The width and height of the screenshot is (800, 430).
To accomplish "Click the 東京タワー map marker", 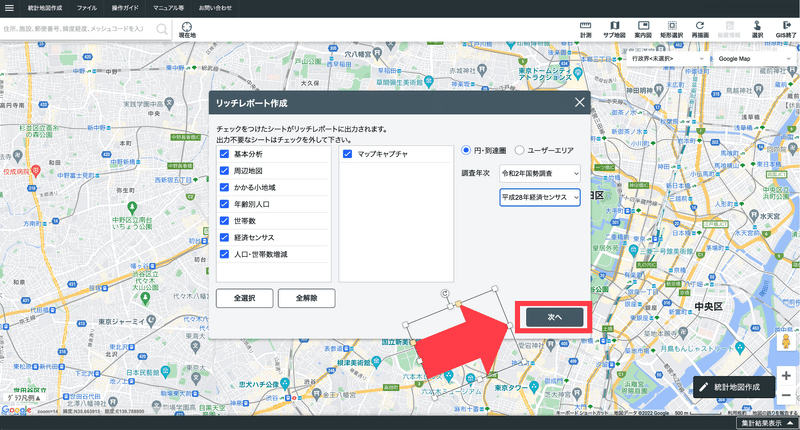I will (534, 387).
